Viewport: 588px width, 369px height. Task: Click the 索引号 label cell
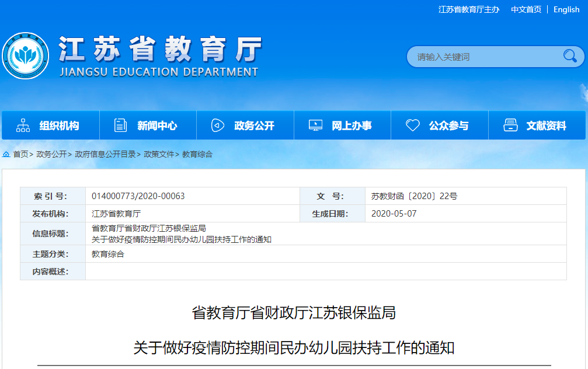click(53, 196)
